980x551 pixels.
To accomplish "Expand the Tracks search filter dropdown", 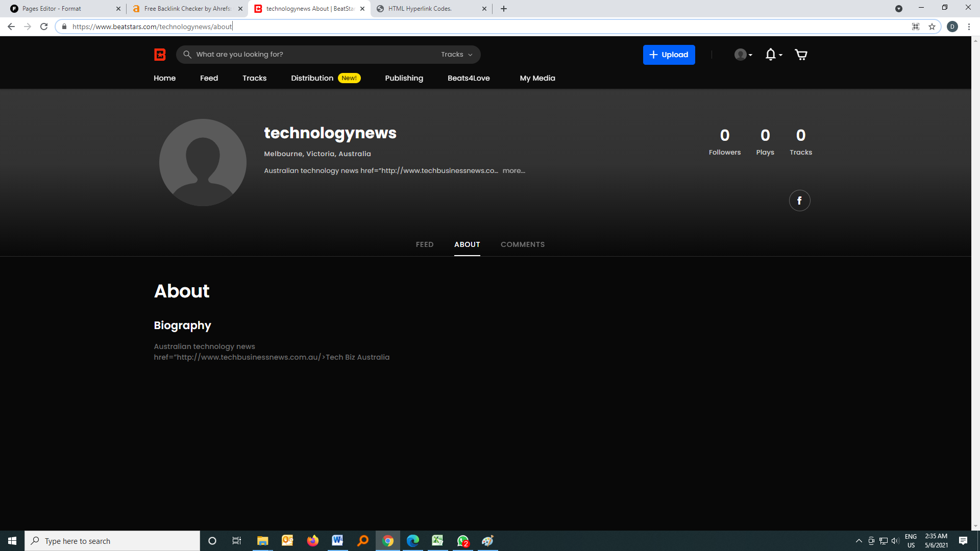I will [457, 55].
